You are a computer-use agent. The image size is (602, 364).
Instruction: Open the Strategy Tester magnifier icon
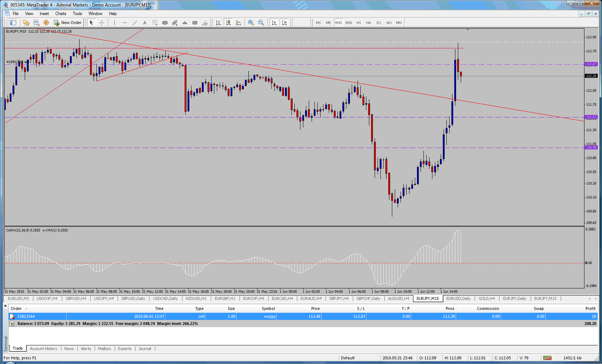pos(36,23)
